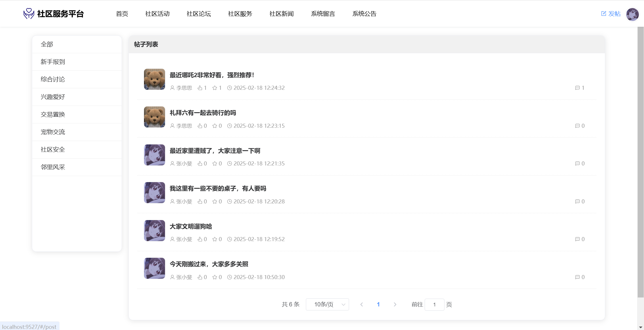Click thumbs-up icon on 礼拜六骑行 post
Screen dimensions: 644x330
(x=200, y=126)
